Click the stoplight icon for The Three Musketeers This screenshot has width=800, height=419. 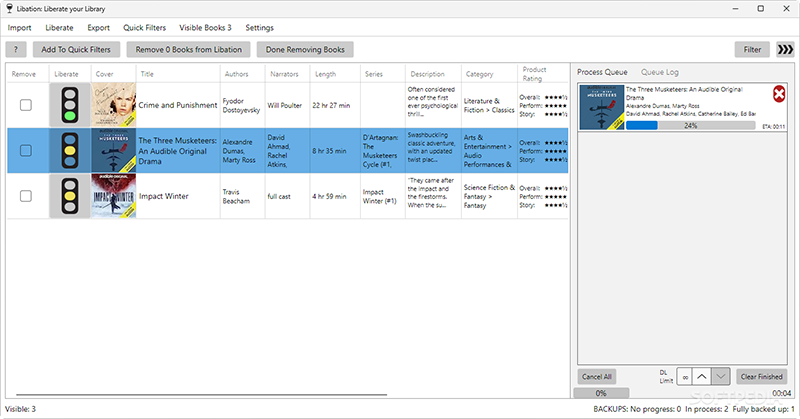point(70,151)
